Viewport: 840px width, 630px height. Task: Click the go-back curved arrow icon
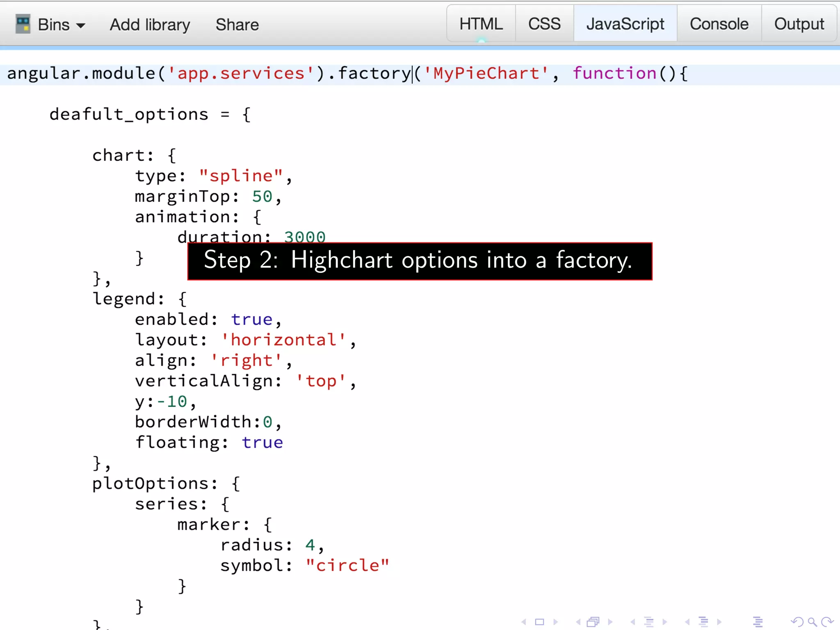[797, 622]
